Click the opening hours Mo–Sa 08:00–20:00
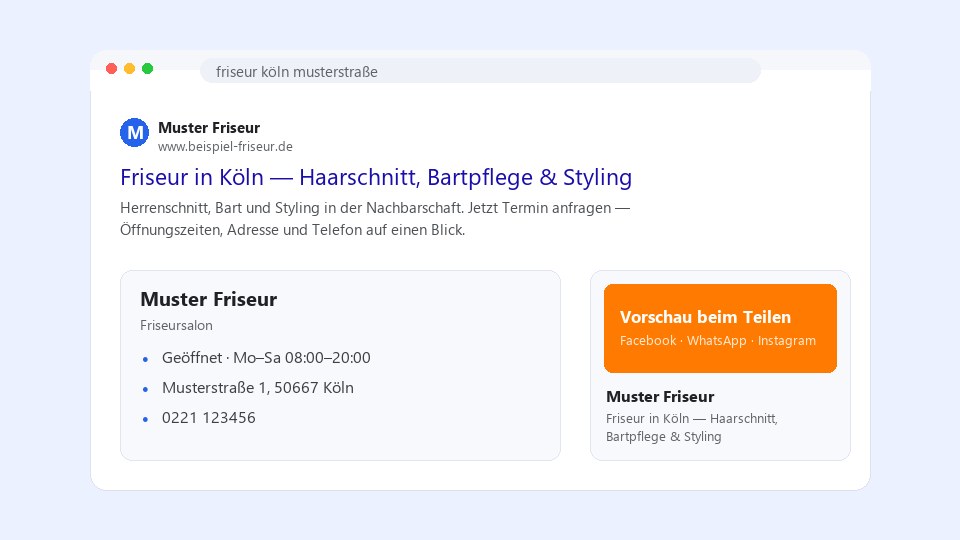This screenshot has height=540, width=960. tap(302, 358)
